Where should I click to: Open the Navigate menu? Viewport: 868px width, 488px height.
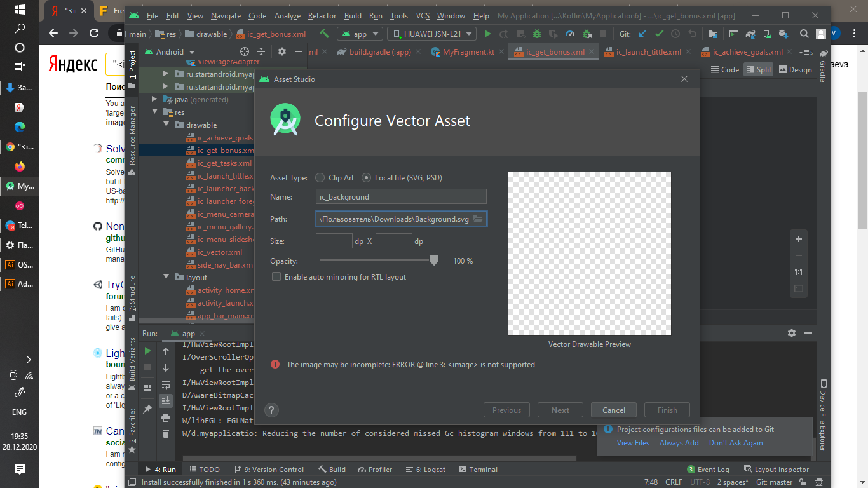tap(226, 16)
